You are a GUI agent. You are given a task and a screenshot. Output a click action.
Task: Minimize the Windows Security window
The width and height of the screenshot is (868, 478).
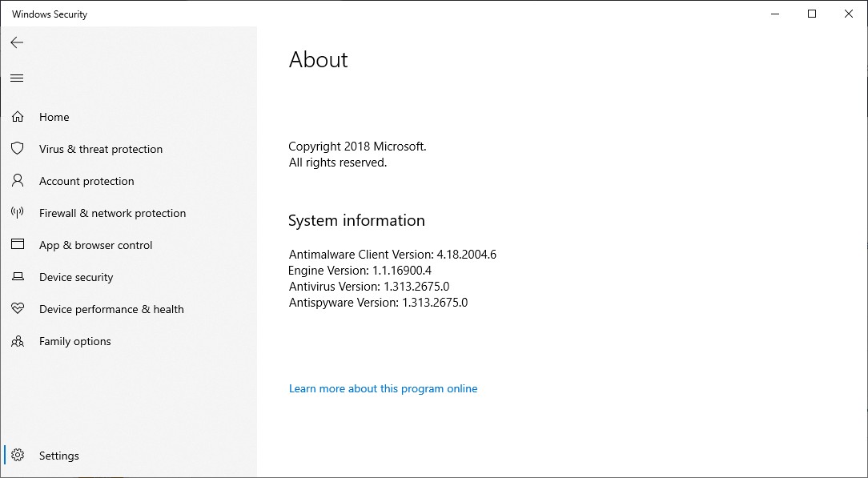point(775,14)
